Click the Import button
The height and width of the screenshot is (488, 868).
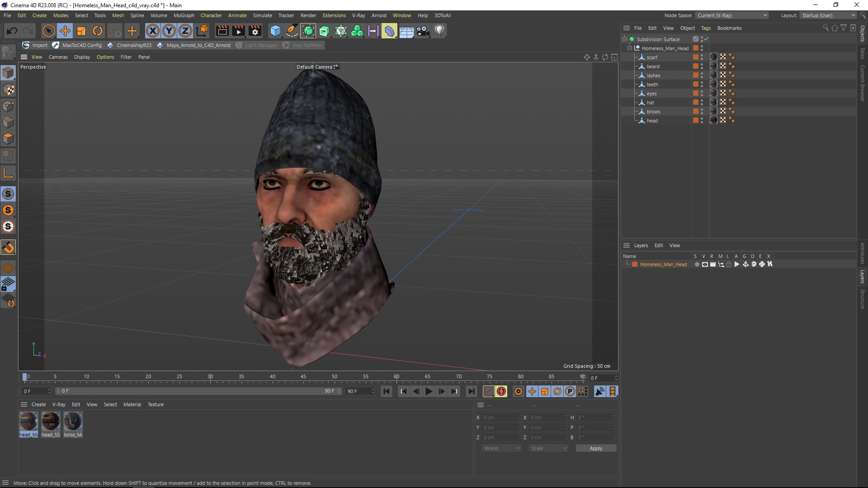35,45
